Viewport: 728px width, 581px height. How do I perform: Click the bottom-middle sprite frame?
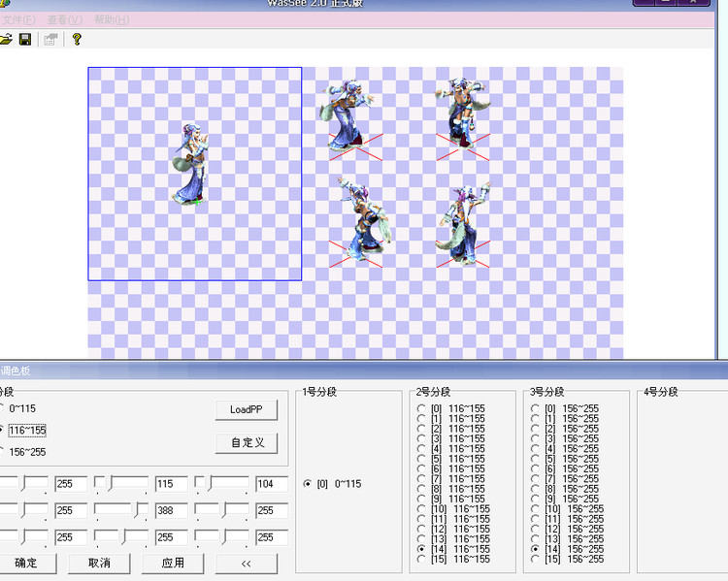[358, 223]
